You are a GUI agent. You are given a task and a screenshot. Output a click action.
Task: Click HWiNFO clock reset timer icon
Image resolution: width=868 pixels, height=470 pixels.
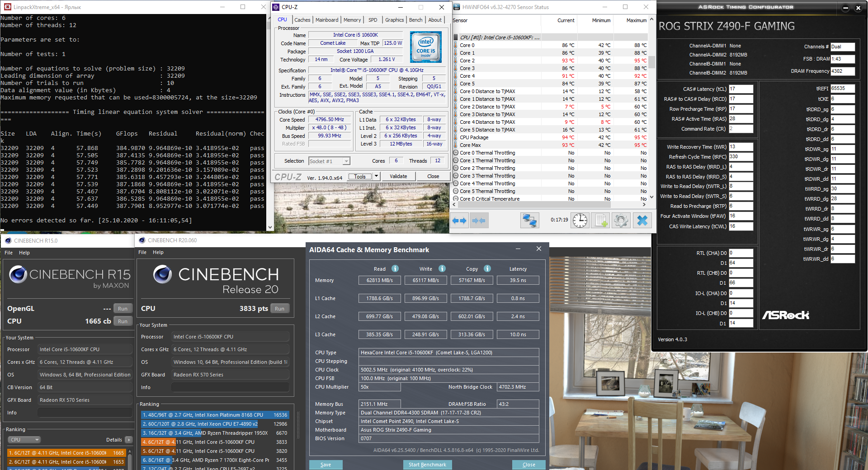point(580,221)
